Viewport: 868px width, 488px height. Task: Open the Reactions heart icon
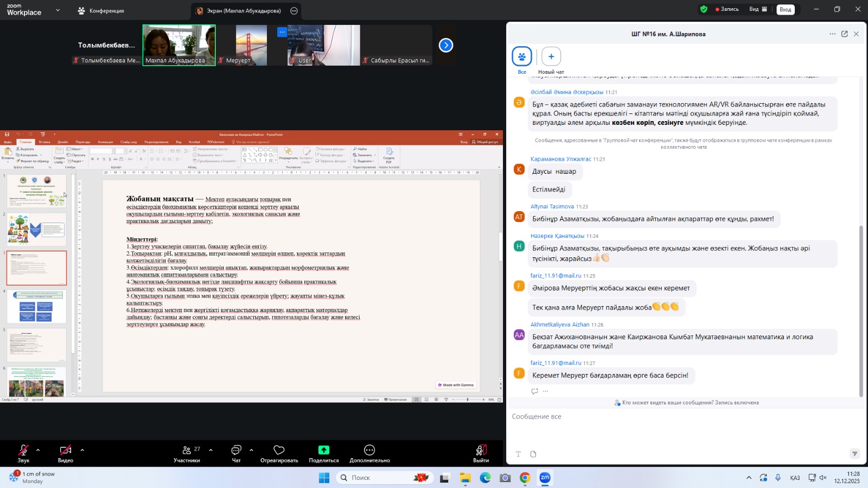point(279,451)
